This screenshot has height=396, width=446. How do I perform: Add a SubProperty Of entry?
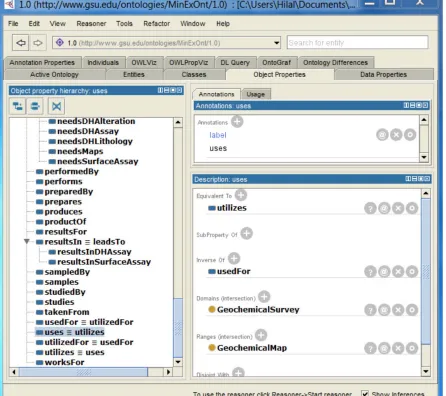pyautogui.click(x=246, y=233)
